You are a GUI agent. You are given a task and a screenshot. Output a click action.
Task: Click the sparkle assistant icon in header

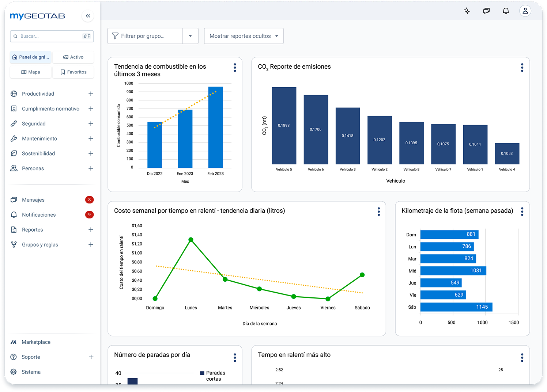[x=467, y=11]
